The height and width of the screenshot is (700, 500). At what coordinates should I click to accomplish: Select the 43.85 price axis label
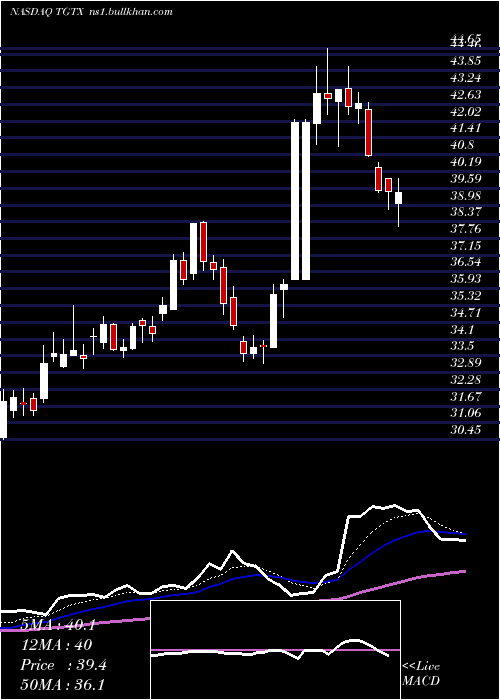[464, 61]
